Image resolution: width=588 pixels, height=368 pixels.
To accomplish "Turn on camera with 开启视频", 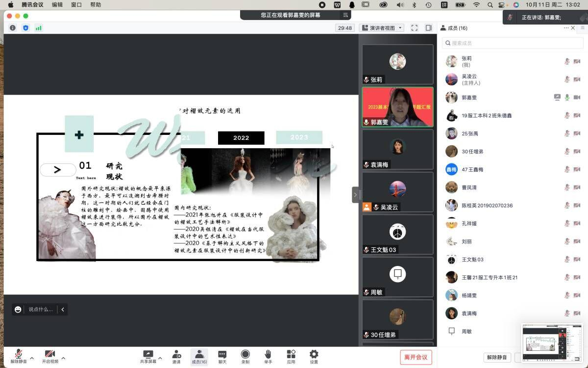I will (x=49, y=354).
